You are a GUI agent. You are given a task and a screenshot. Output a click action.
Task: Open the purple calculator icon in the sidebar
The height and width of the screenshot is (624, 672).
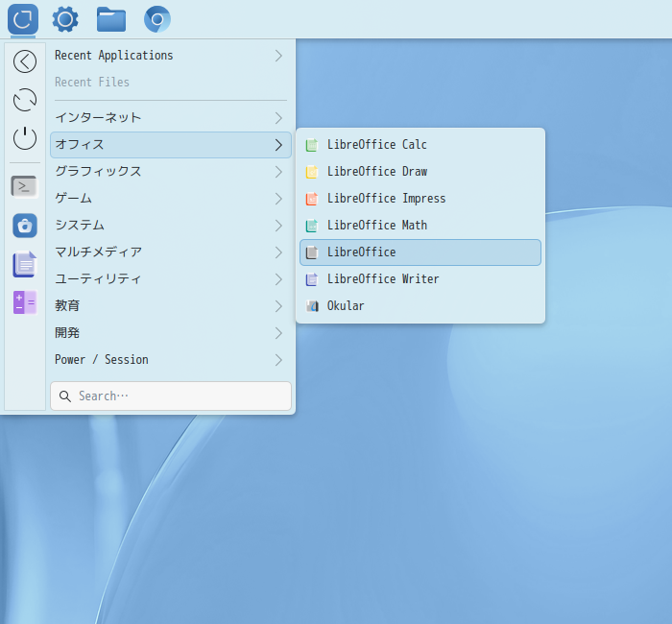click(25, 302)
